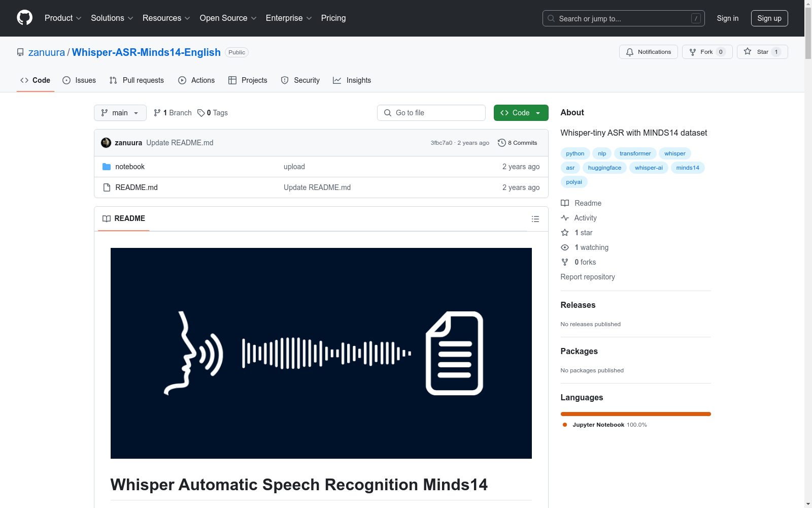Open the README.md file
Screen dimensions: 812x508
point(137,187)
